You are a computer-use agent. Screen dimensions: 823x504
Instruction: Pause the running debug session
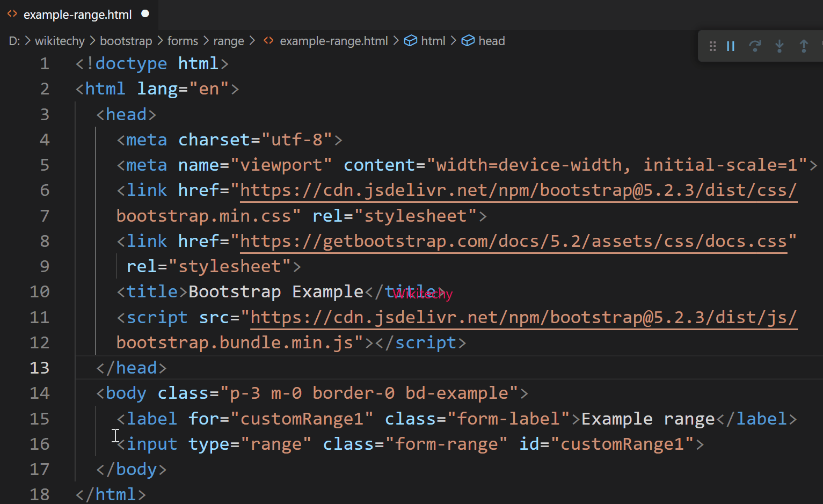tap(731, 46)
